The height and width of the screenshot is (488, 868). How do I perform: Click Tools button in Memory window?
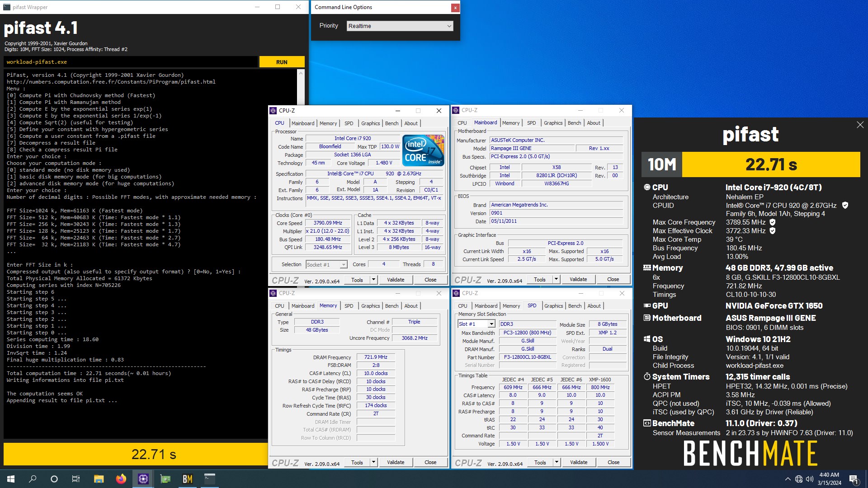tap(357, 462)
